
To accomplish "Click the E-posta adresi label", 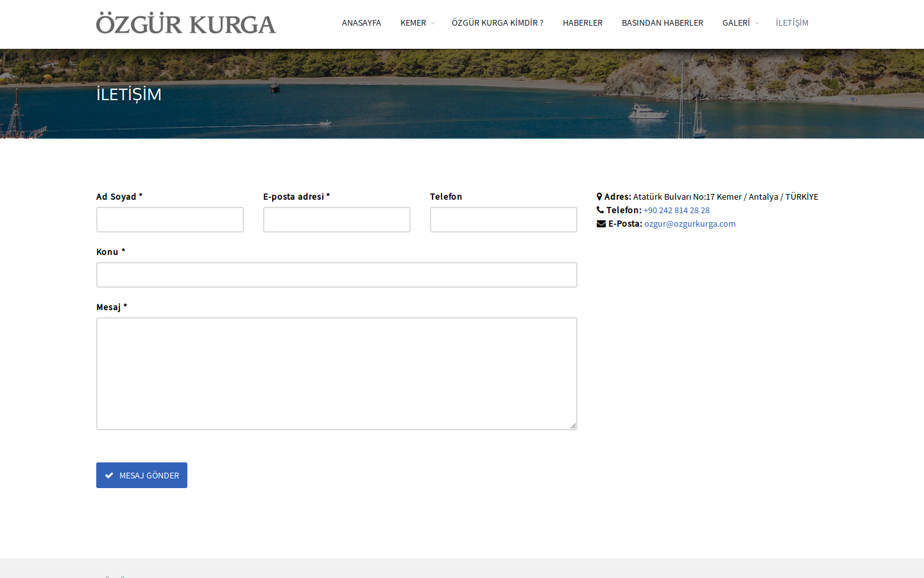I will click(296, 197).
